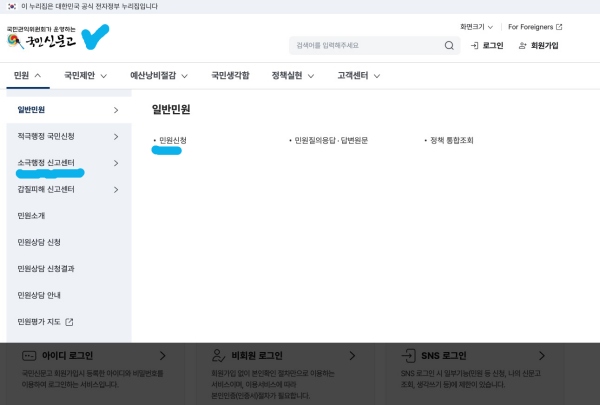Viewport: 600px width, 405px height.
Task: Expand the 고객센터 menu chevron
Action: (x=377, y=76)
